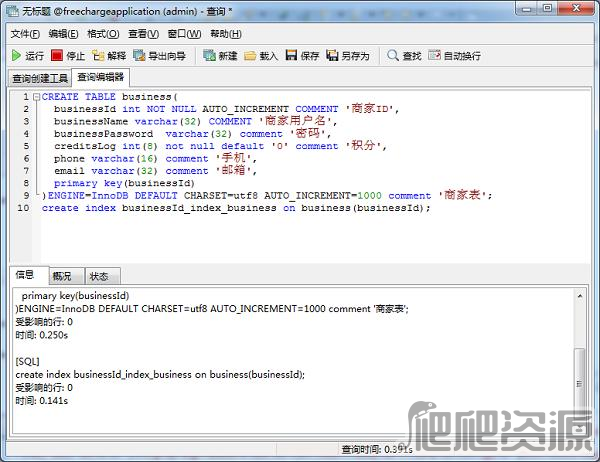
Task: Open the 查找 find tool
Action: 404,56
